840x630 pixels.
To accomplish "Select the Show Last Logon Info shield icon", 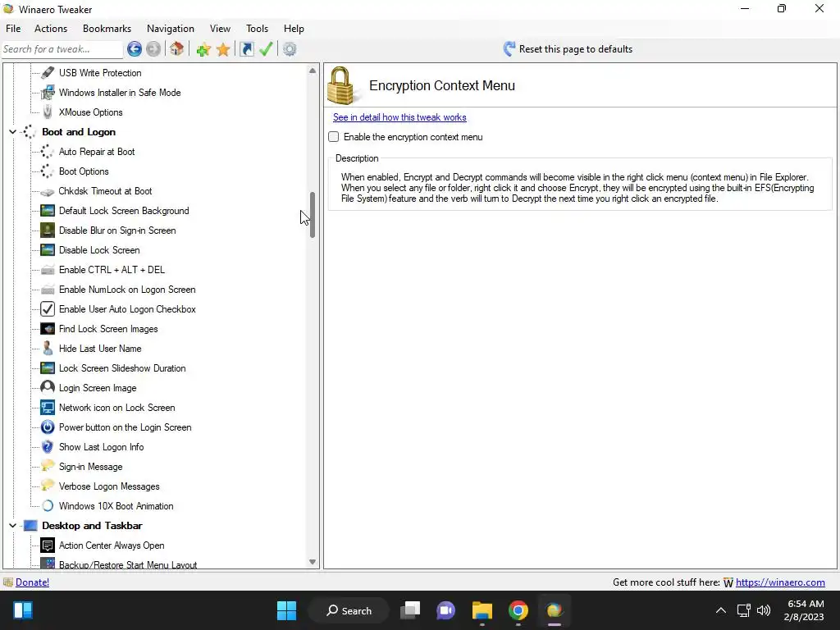I will point(48,447).
